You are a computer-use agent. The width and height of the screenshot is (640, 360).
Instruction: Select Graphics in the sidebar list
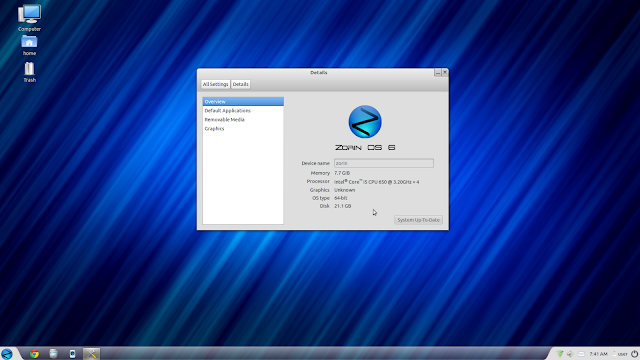pyautogui.click(x=243, y=129)
